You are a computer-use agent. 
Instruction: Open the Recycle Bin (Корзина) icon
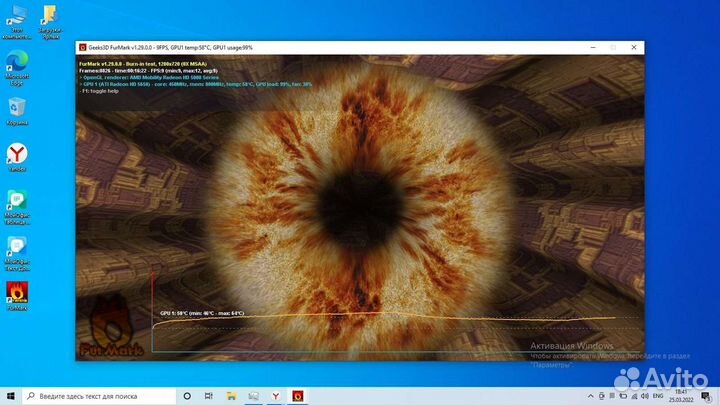tap(17, 107)
